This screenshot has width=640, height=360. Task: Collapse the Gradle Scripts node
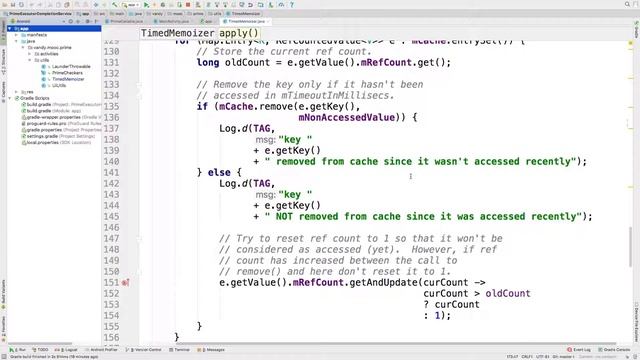tap(10, 98)
